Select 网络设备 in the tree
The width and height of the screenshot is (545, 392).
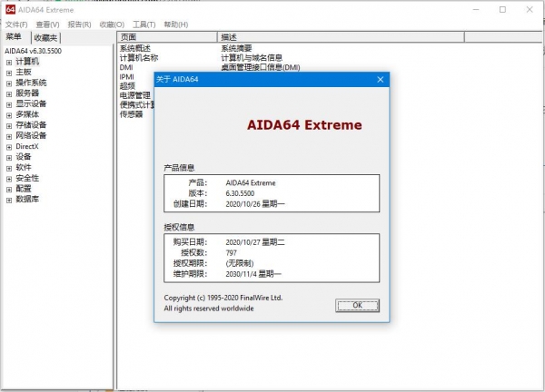31,135
